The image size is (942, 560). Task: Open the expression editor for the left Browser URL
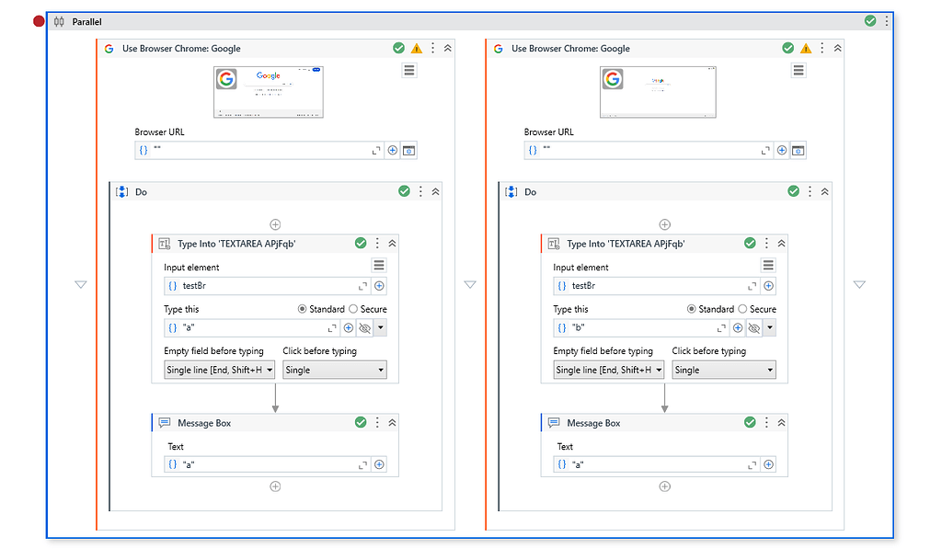click(x=375, y=150)
